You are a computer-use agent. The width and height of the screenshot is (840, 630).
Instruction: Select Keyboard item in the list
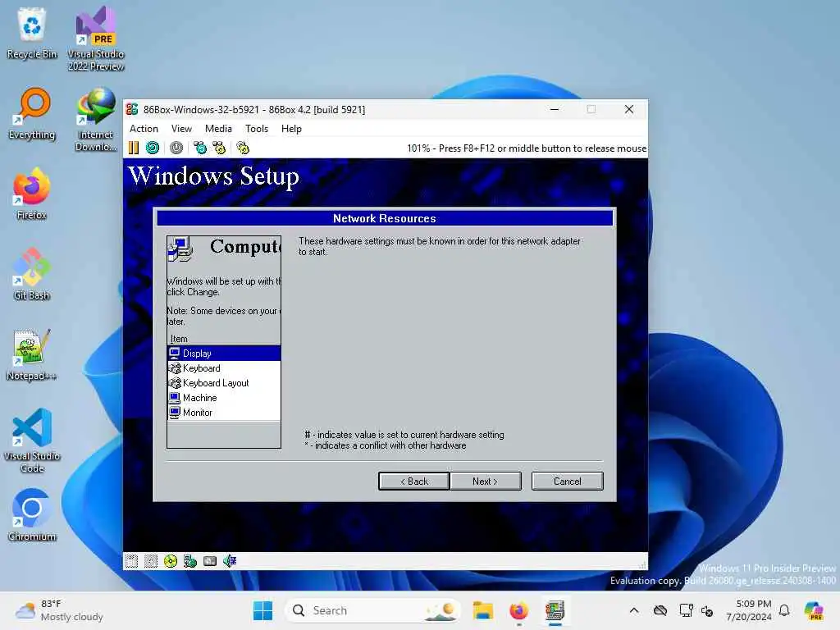(x=224, y=368)
